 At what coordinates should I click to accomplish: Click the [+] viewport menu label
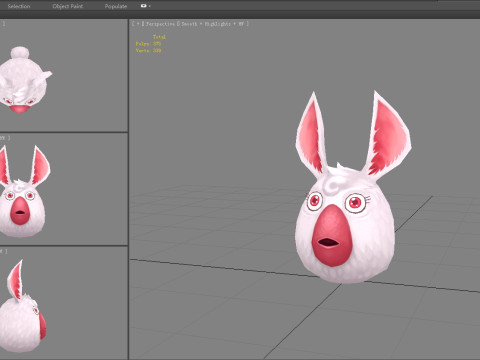[137, 24]
